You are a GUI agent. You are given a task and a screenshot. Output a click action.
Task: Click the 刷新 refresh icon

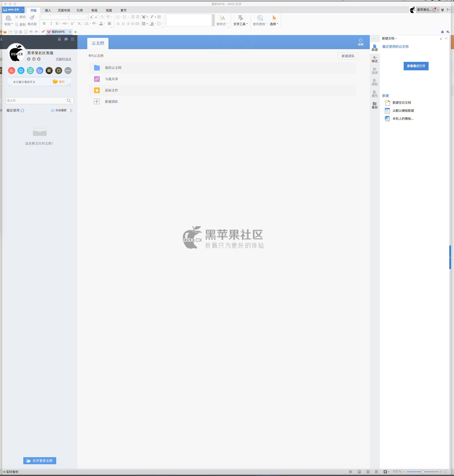361,40
